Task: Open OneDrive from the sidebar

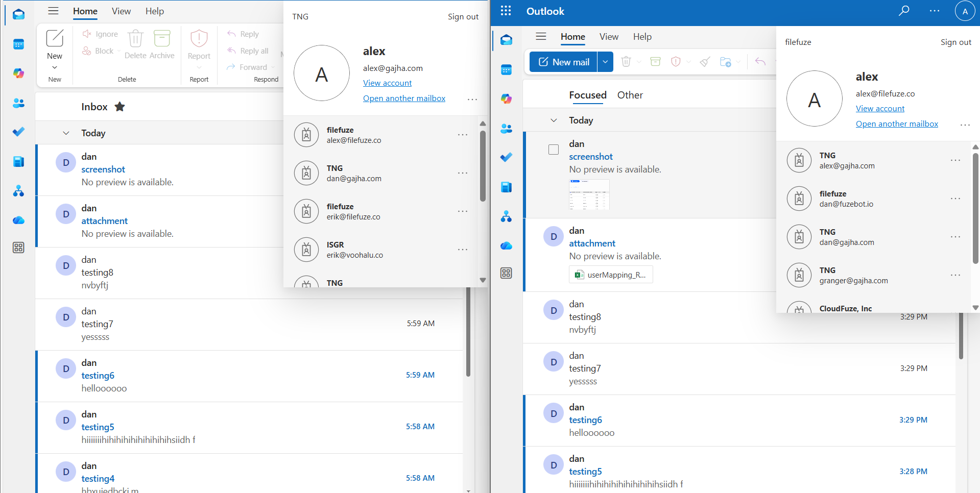Action: [18, 220]
